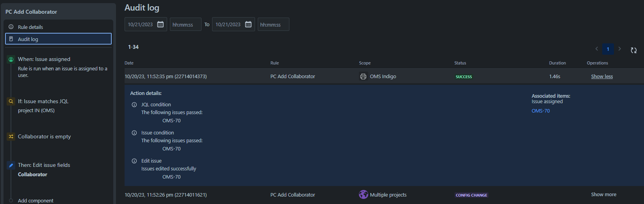
Task: Go to previous page arrow
Action: pyautogui.click(x=597, y=49)
